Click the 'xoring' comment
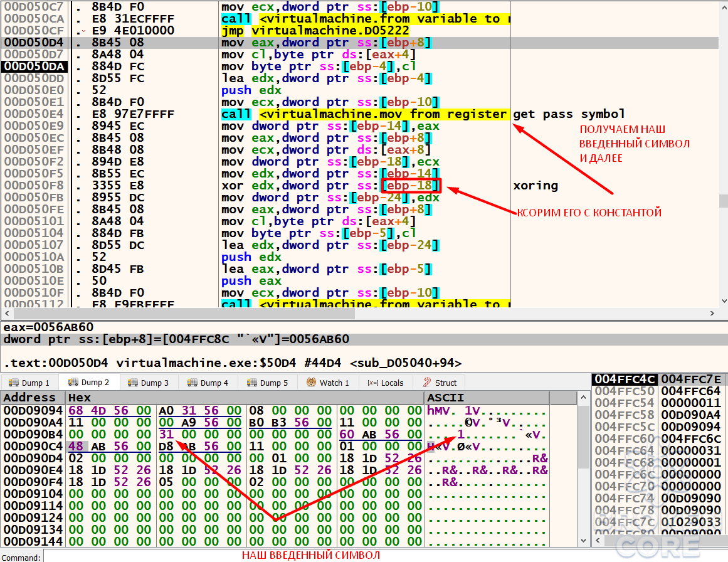The width and height of the screenshot is (728, 562). (535, 186)
